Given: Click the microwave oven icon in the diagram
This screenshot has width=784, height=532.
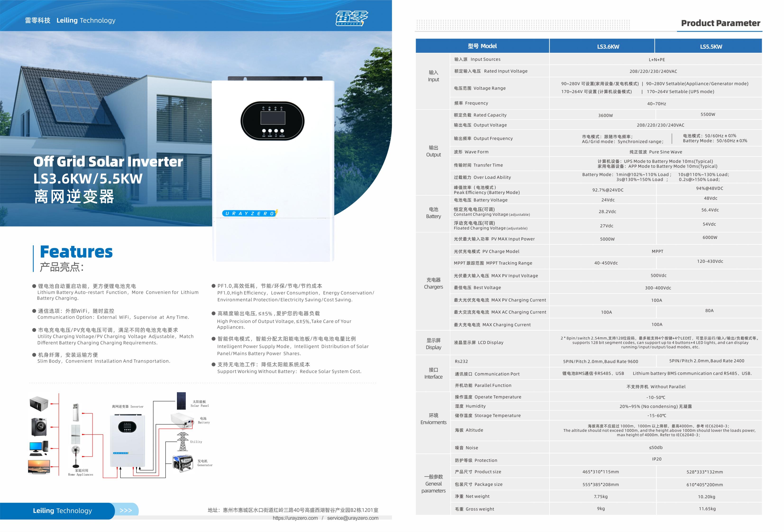Looking at the screenshot, I should (x=39, y=404).
